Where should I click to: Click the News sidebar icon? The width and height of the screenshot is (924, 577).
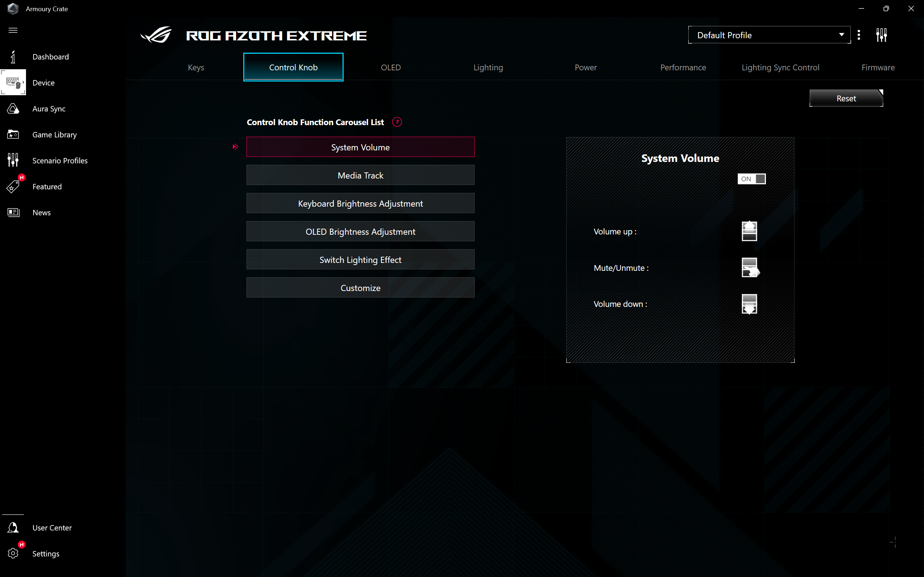[13, 212]
